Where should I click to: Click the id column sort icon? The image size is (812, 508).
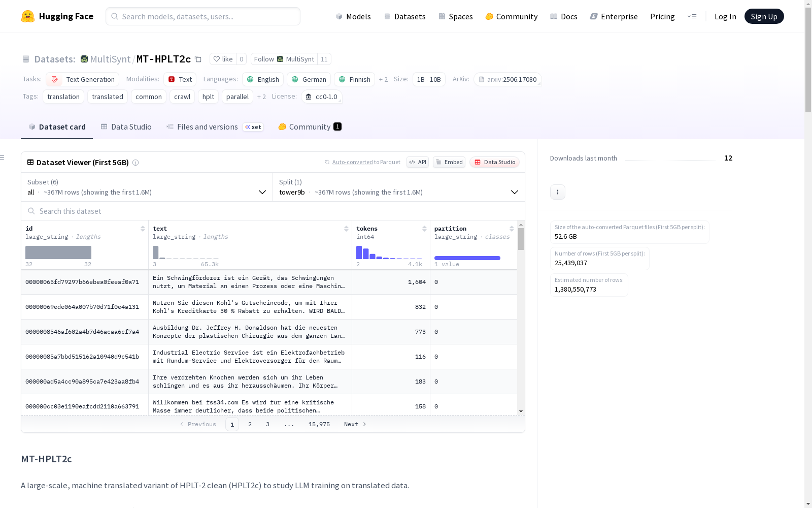click(x=143, y=229)
